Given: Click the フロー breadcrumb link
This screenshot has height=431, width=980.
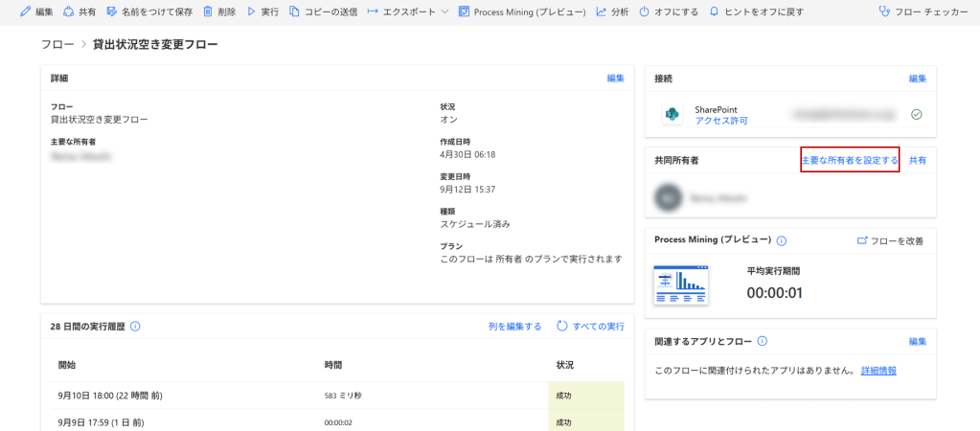Looking at the screenshot, I should [57, 45].
